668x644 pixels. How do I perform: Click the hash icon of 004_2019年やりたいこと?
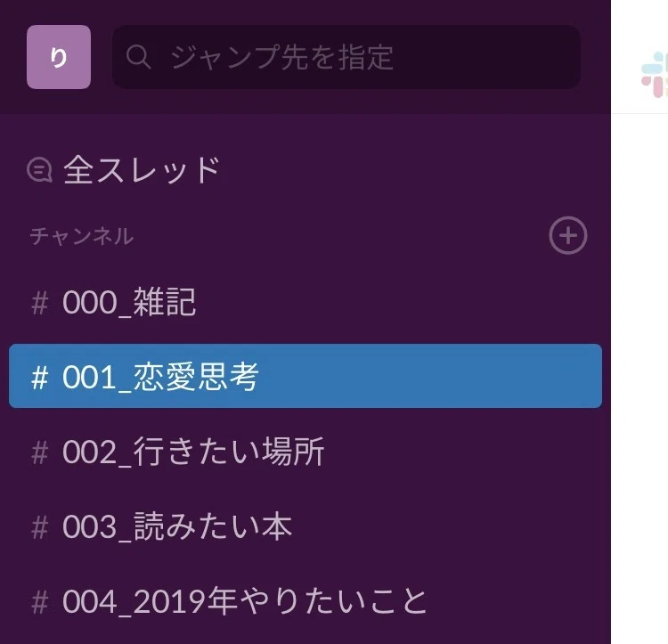[39, 602]
